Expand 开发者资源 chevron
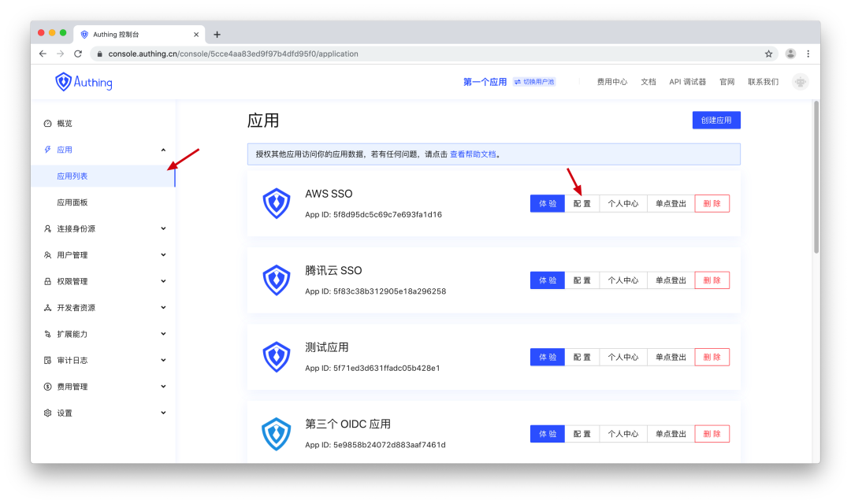Screen dimensions: 851x504 [x=163, y=308]
